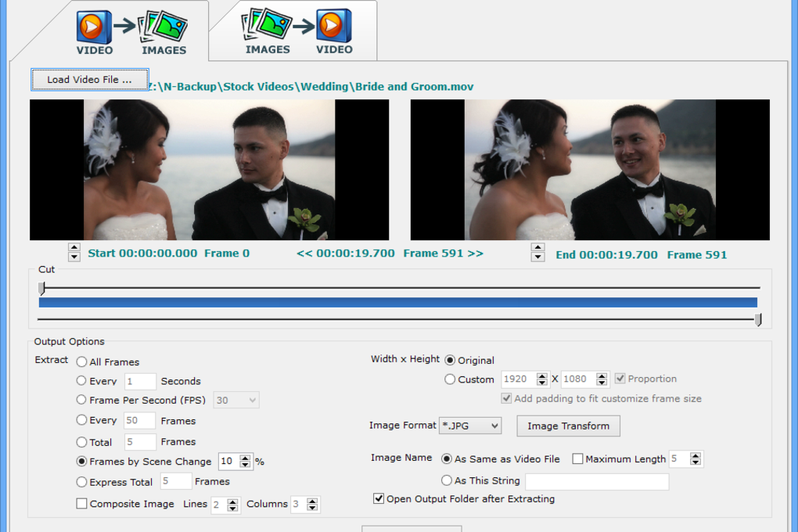Screen dimensions: 798x532
Task: Decrease scene change percentage value
Action: (x=246, y=465)
